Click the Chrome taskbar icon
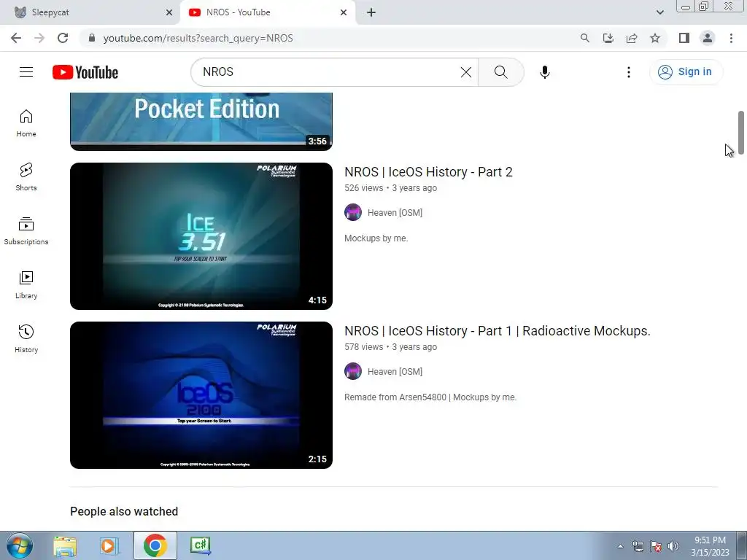Image resolution: width=747 pixels, height=560 pixels. (155, 545)
